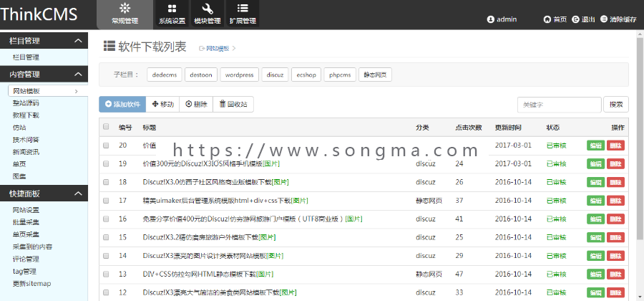Image resolution: width=644 pixels, height=301 pixels.
Task: Open 模块管理 wrench icon tab
Action: (208, 14)
